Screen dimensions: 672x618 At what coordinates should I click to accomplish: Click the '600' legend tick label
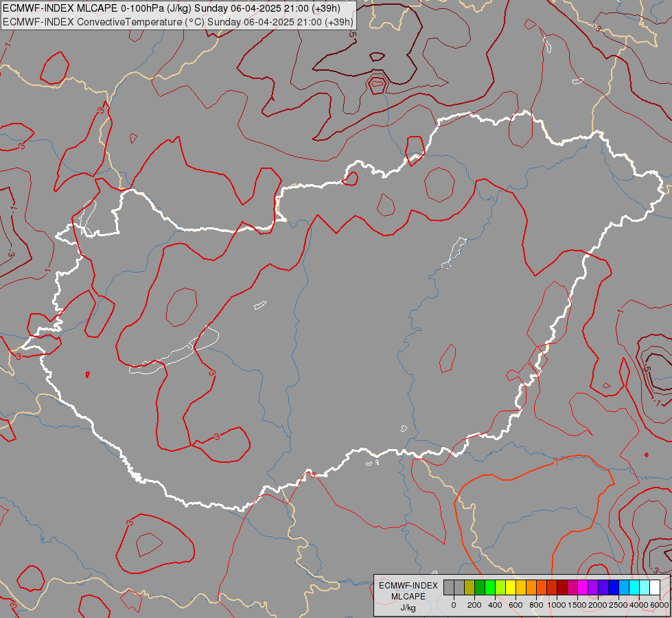515,605
